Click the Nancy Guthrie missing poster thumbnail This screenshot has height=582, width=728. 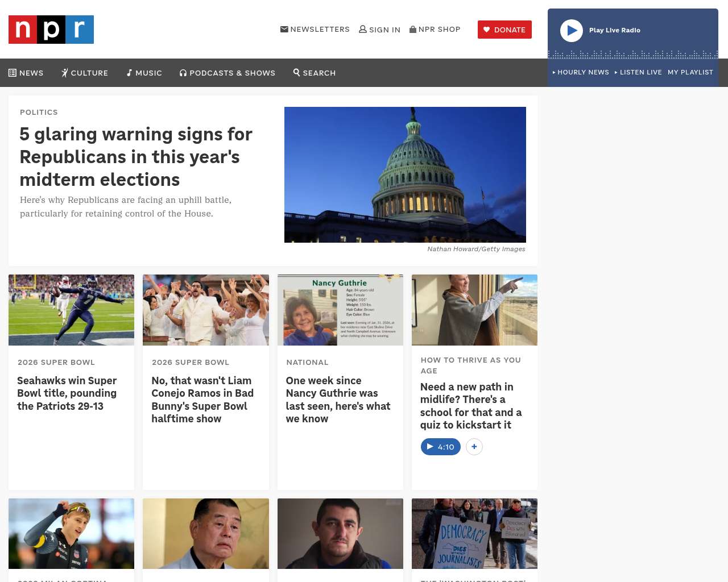340,310
